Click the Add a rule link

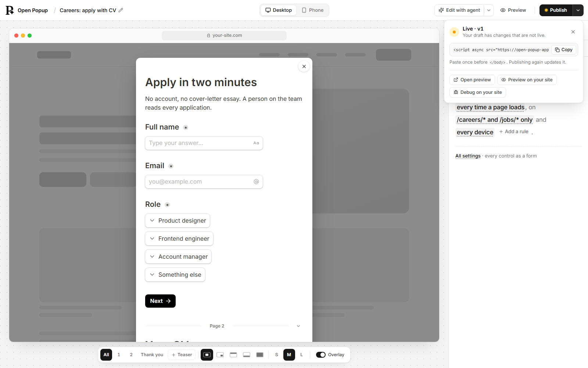[x=514, y=132]
